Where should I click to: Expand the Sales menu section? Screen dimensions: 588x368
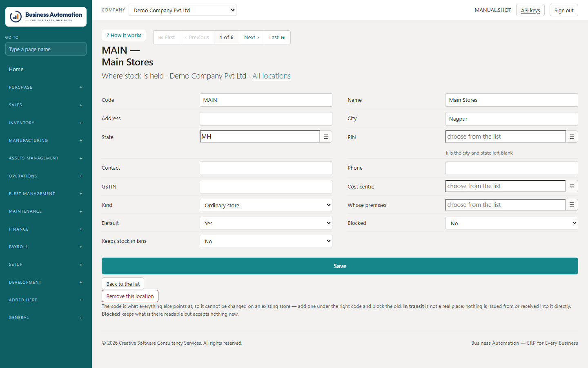pyautogui.click(x=46, y=105)
